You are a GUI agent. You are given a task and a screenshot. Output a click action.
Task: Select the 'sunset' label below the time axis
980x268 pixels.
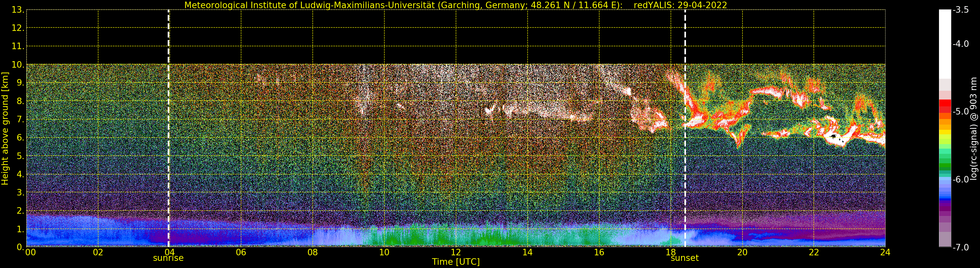pos(685,258)
